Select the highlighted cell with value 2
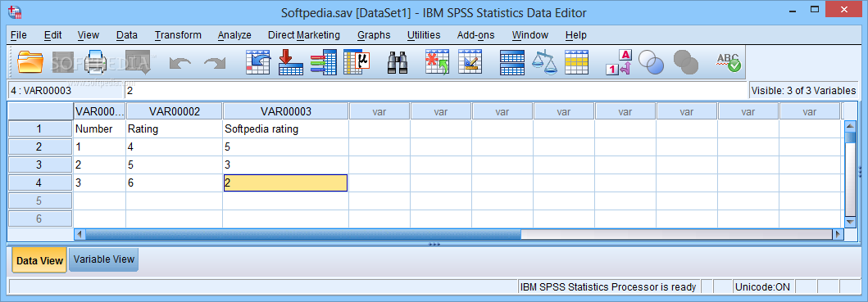Screen dimensions: 868x302 pos(285,183)
